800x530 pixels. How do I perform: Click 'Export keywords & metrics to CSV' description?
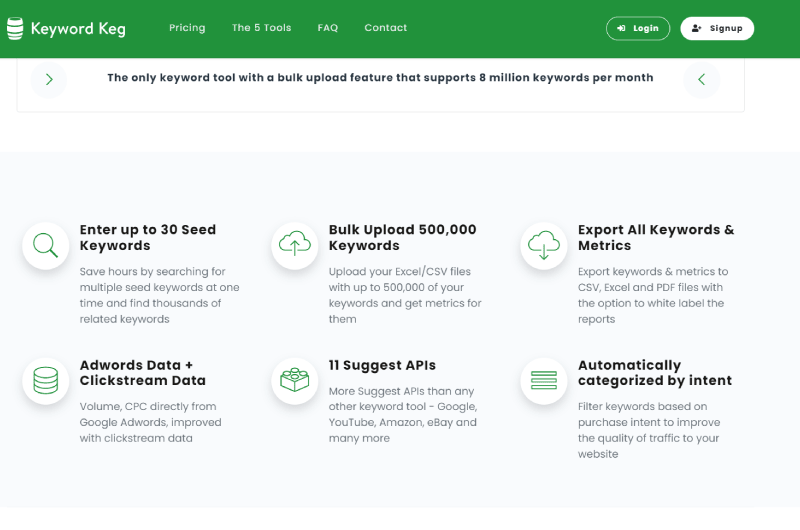[653, 295]
